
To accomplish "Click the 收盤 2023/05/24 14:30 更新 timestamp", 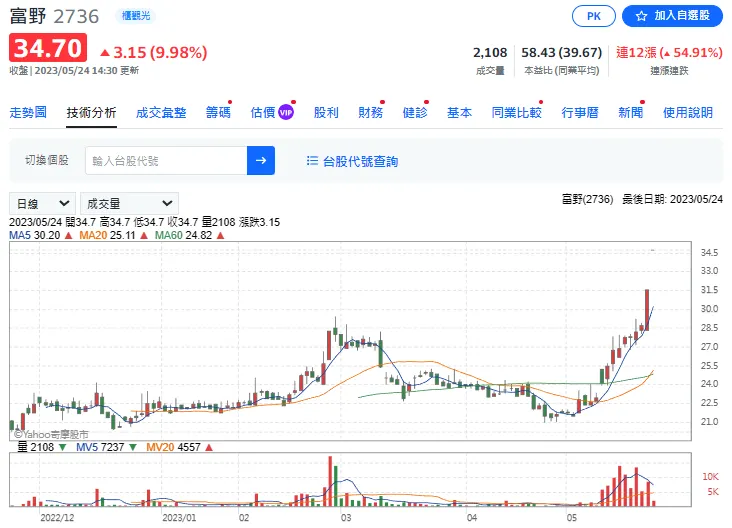I will tap(74, 70).
